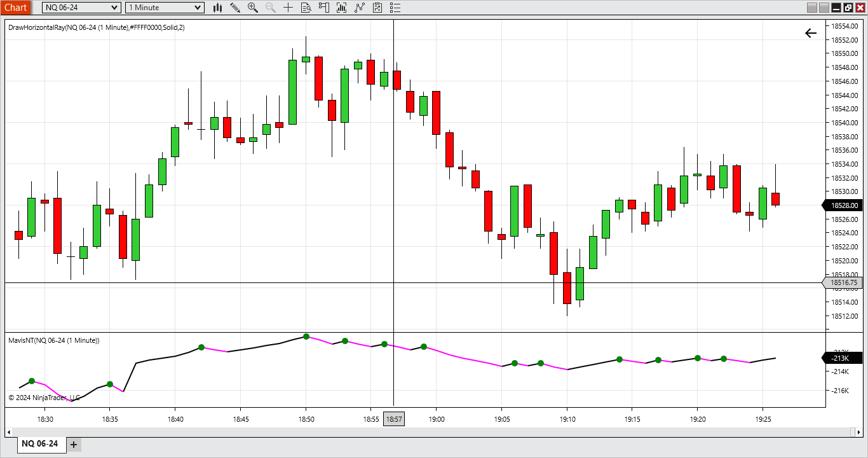Select the NQ 06-24 chart tab

point(40,444)
